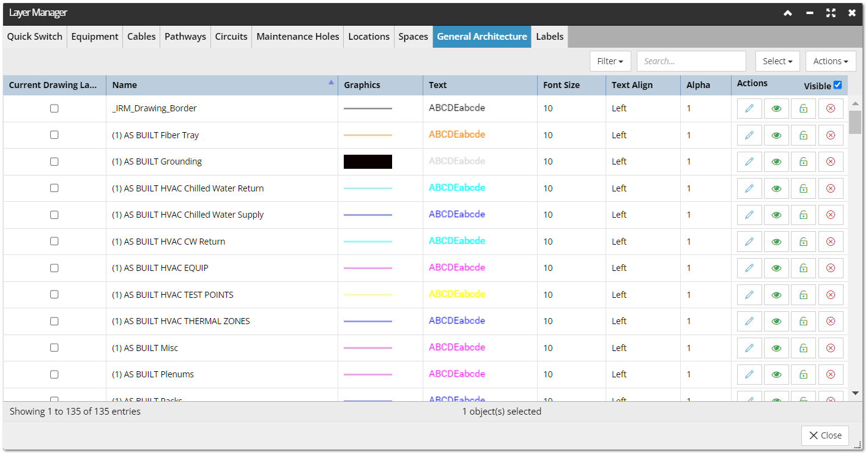Go to the Maintenance Holes tab

coord(298,37)
